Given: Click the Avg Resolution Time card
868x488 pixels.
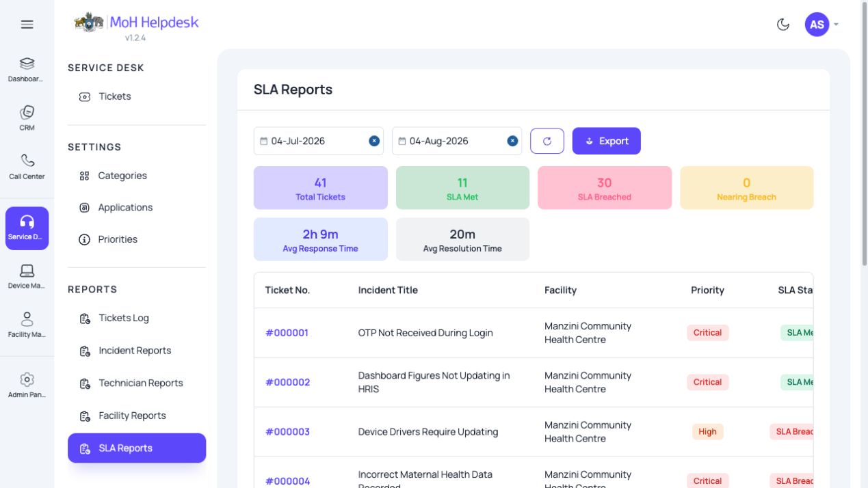Looking at the screenshot, I should tap(462, 239).
